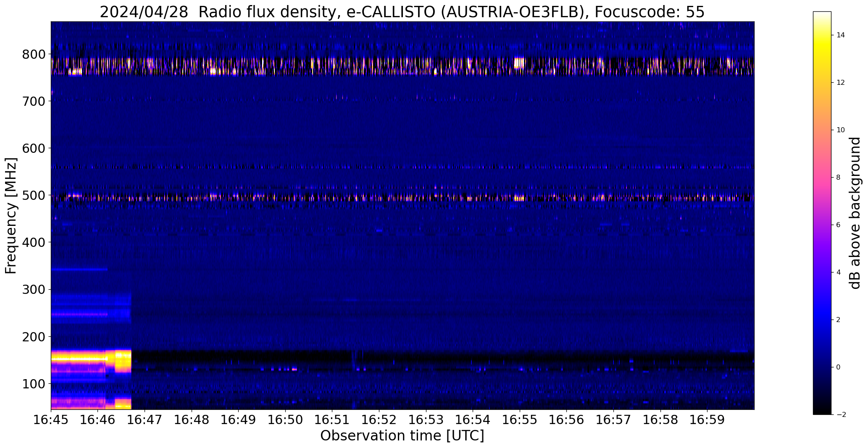Click the colorbar tick label 0

(839, 367)
